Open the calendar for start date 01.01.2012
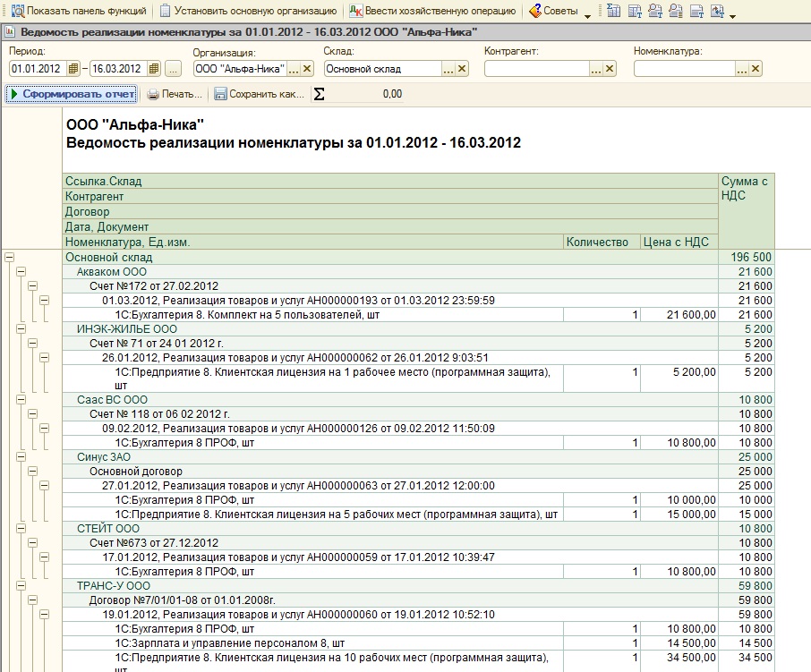 point(73,69)
